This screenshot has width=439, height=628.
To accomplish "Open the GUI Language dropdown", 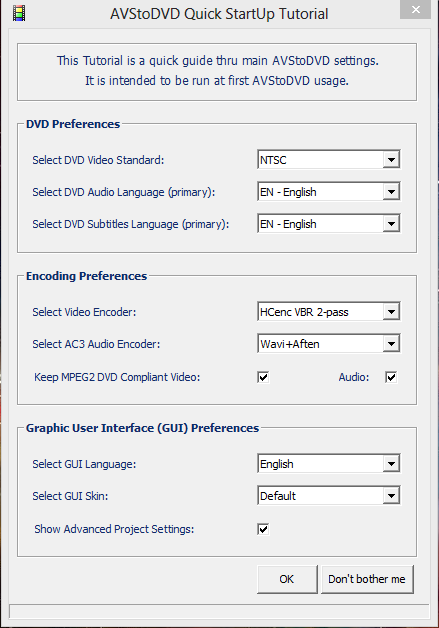I will 329,464.
